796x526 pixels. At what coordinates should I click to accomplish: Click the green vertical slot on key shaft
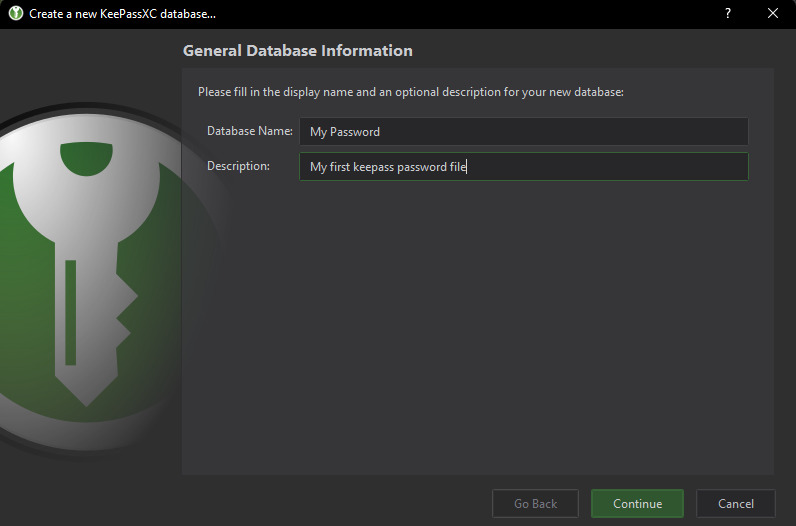point(71,312)
